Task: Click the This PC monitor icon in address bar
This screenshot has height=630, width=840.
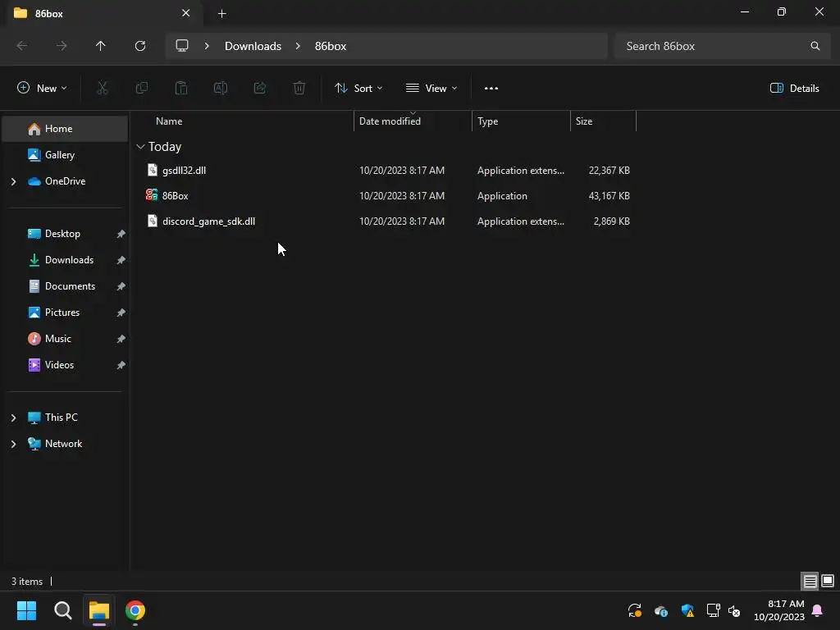Action: pos(182,46)
